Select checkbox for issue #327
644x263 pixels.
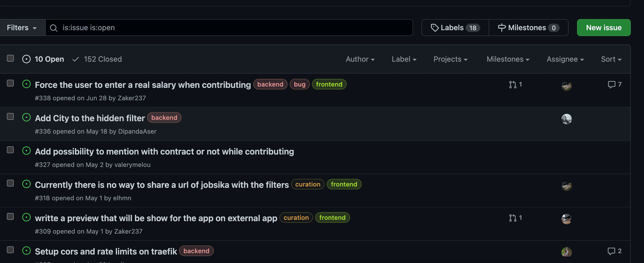pyautogui.click(x=10, y=150)
